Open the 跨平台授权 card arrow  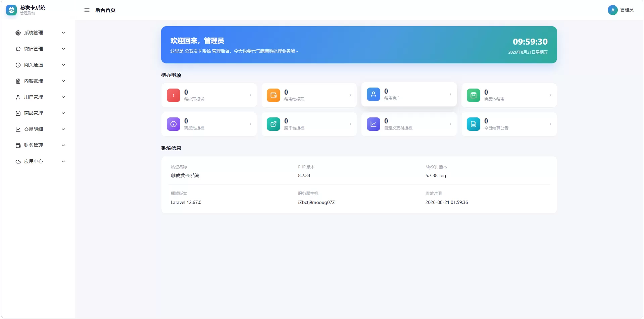click(350, 124)
